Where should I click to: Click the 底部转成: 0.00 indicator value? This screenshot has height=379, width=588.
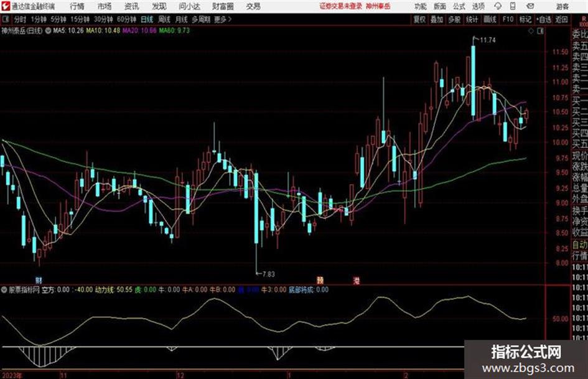tap(308, 289)
